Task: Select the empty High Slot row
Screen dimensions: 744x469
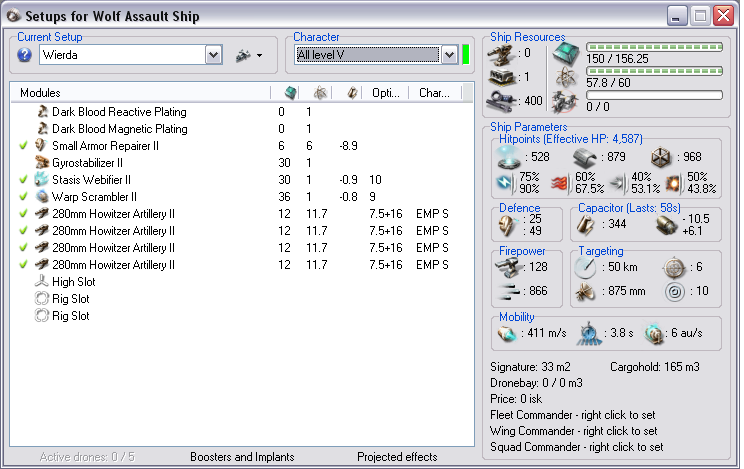Action: pos(242,282)
